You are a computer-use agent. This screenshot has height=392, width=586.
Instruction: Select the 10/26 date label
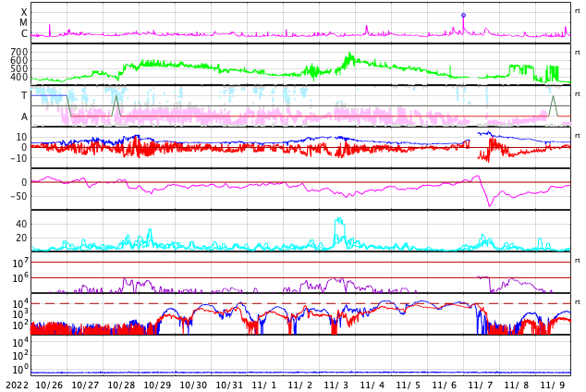click(x=49, y=386)
